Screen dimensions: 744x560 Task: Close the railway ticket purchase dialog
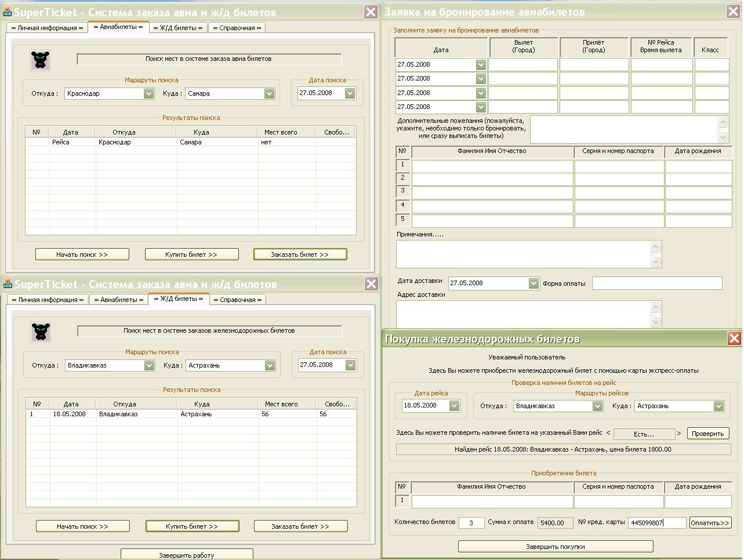[734, 339]
